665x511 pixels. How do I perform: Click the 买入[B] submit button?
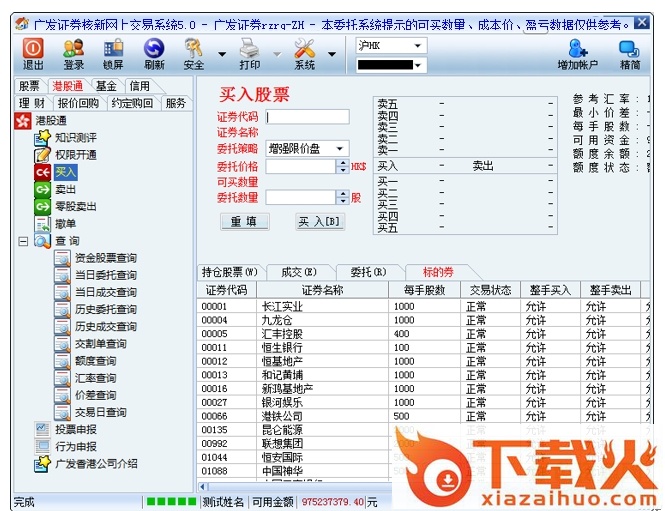click(x=320, y=222)
